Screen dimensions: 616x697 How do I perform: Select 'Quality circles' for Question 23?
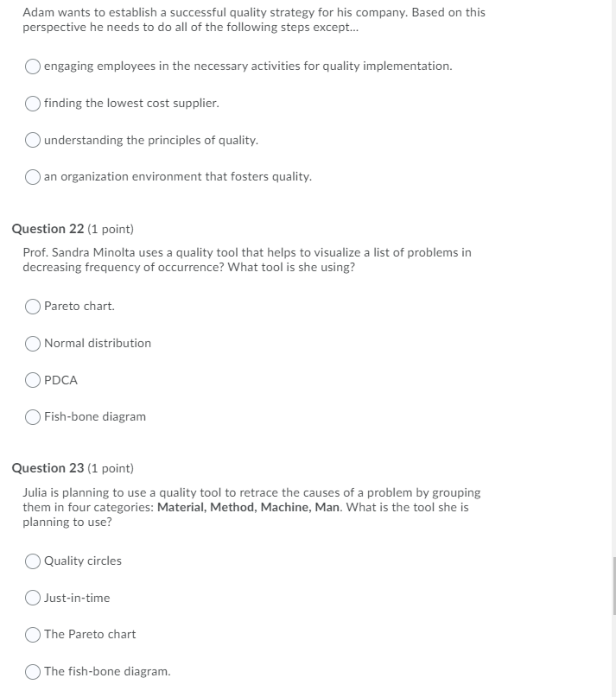(x=32, y=561)
